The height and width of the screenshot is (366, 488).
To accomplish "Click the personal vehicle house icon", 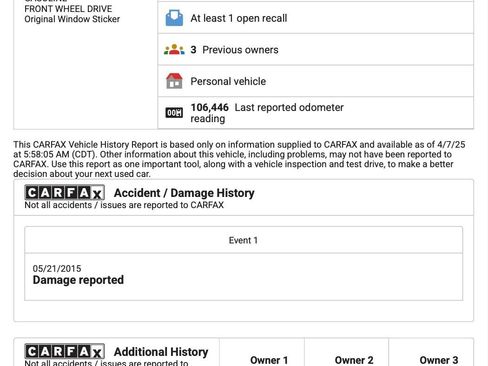I will pos(174,81).
